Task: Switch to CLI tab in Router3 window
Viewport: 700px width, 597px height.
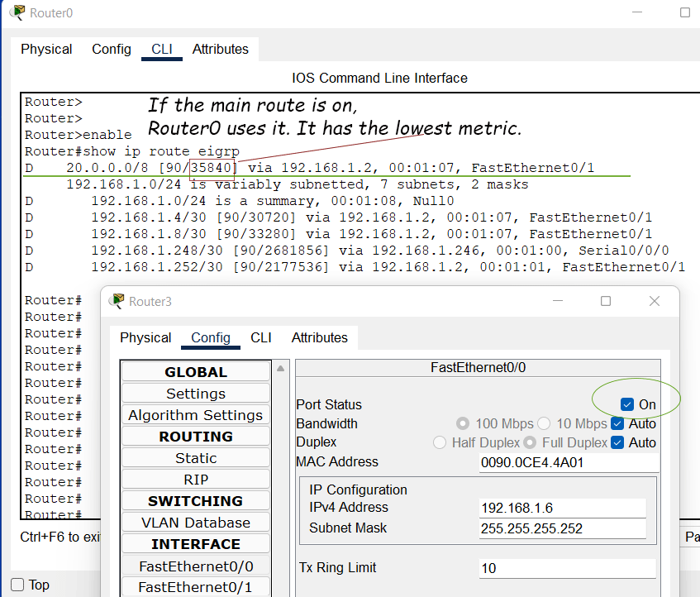Action: pos(260,337)
